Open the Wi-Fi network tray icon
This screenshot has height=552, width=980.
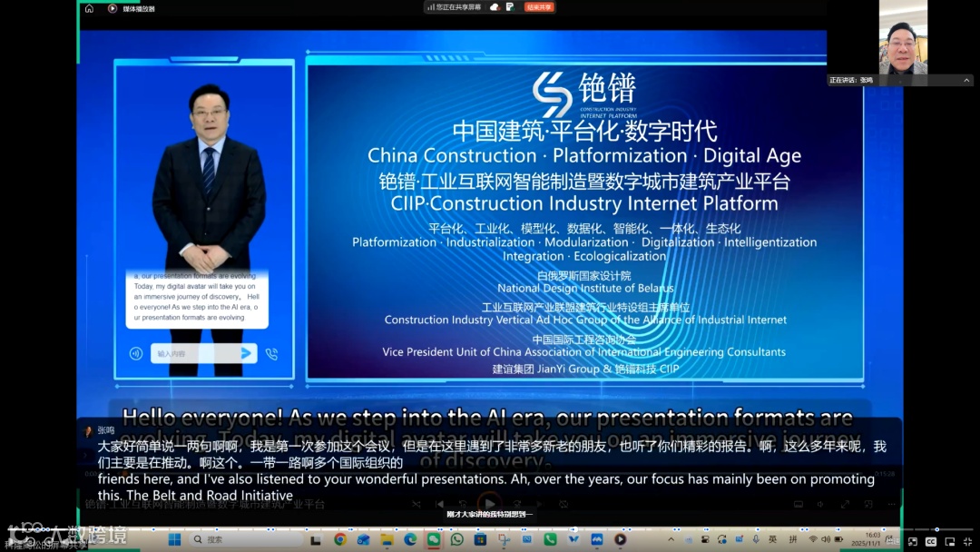coord(813,539)
